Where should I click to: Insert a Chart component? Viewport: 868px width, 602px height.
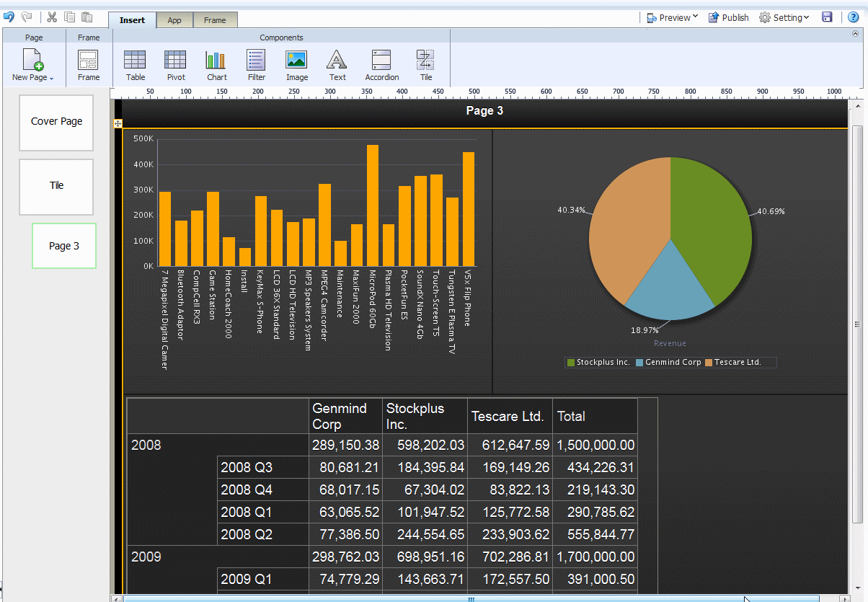[x=216, y=66]
